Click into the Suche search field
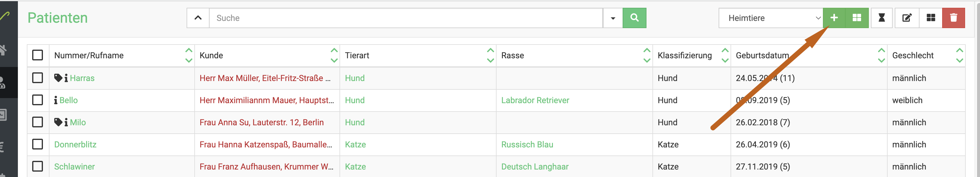Screen dimensions: 980x177 point(406,18)
